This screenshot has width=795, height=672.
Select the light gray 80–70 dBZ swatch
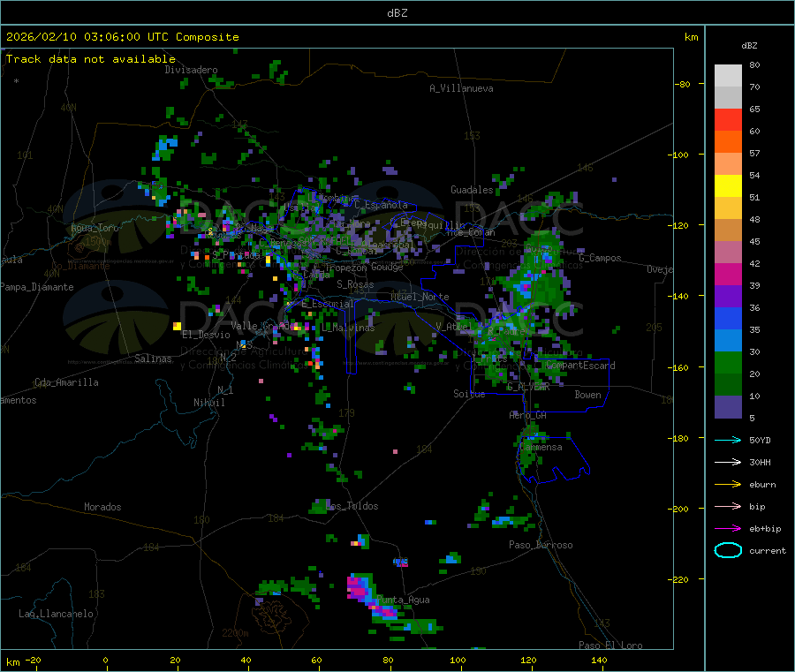728,76
